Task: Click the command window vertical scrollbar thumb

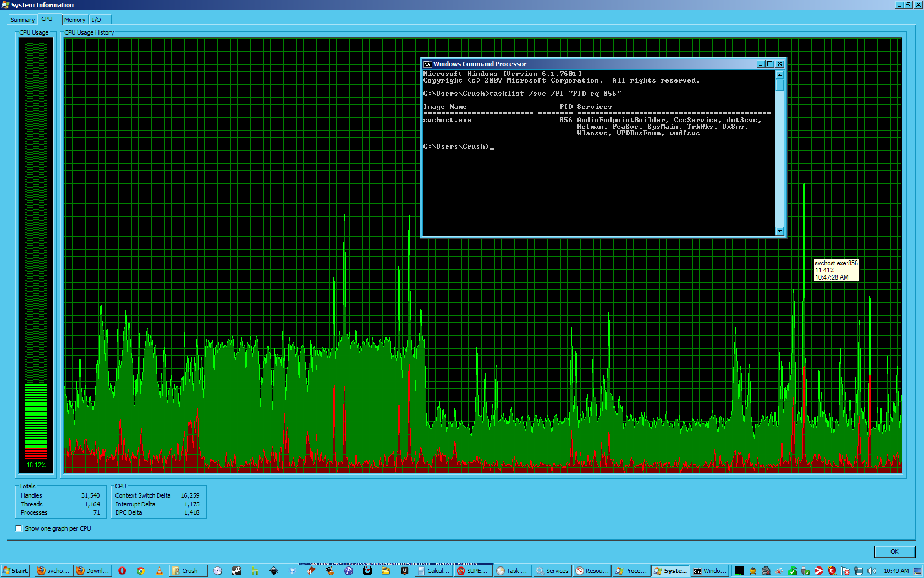Action: 779,85
